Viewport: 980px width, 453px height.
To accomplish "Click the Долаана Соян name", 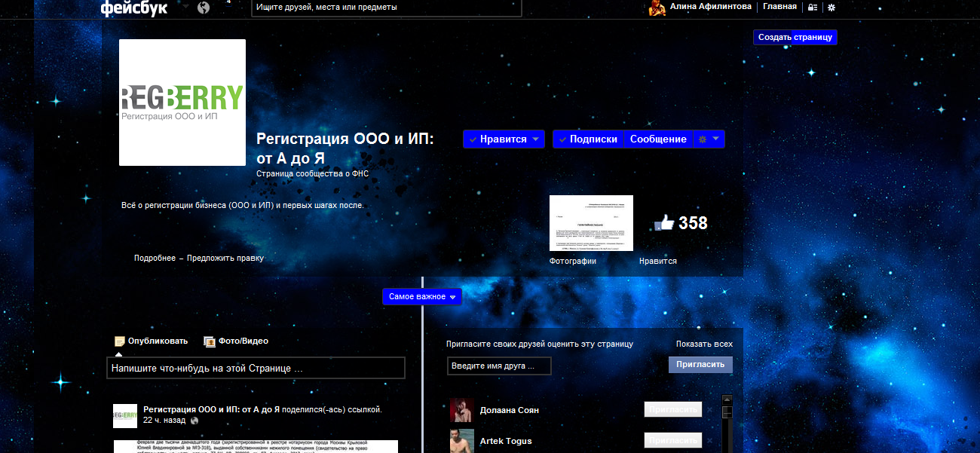I will pyautogui.click(x=510, y=411).
